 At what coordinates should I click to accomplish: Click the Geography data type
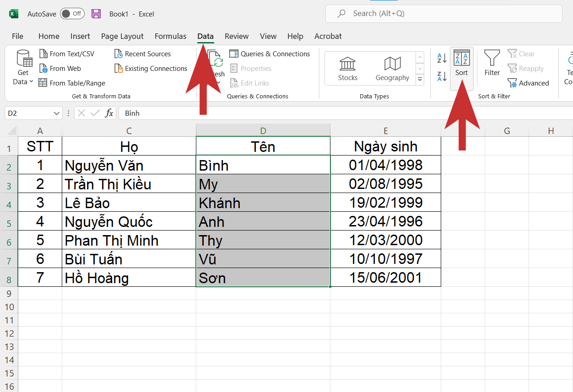click(x=392, y=69)
